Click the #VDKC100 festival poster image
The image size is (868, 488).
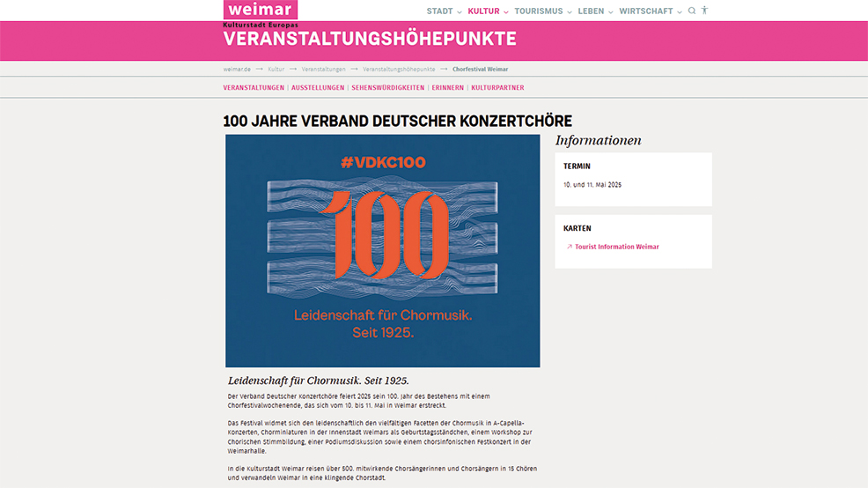(382, 251)
